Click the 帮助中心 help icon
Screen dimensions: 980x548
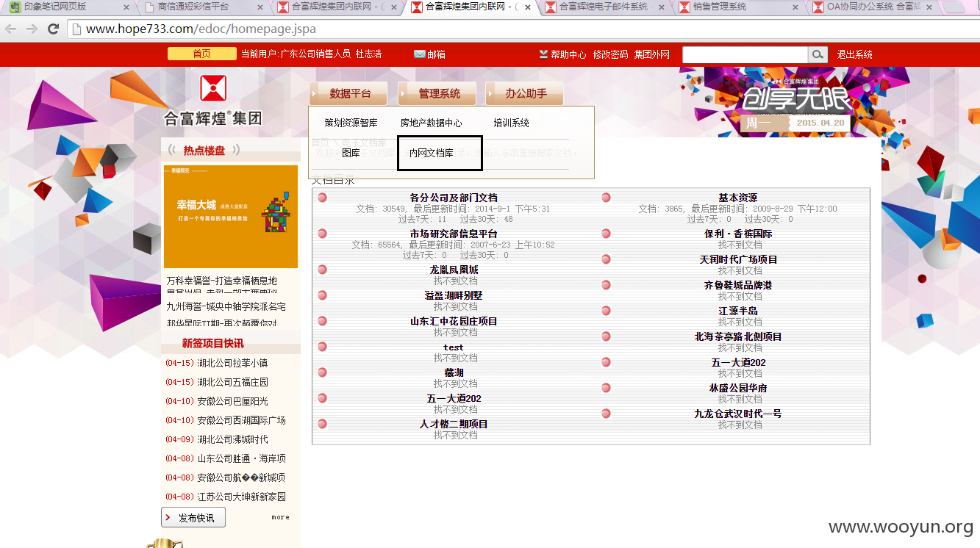tap(543, 54)
